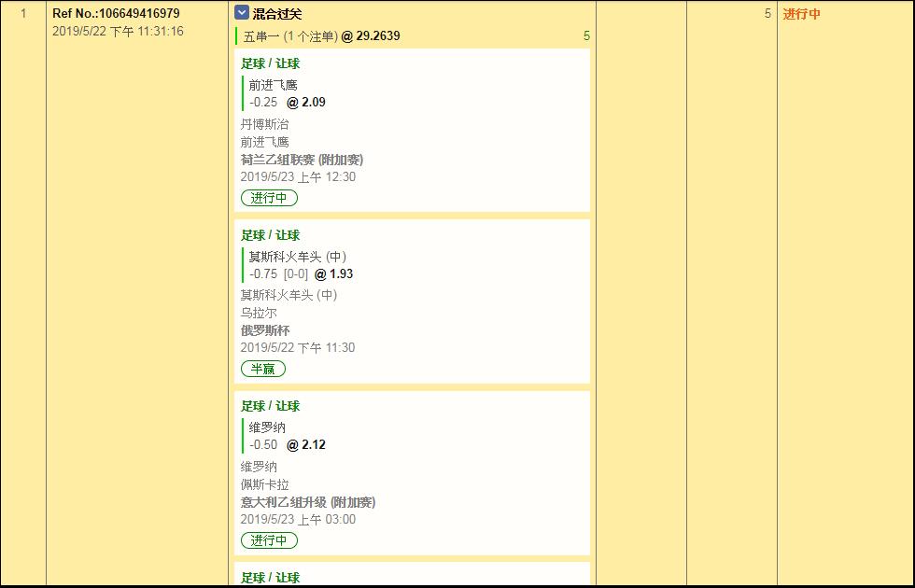Click team name 丹博斯治

[264, 124]
